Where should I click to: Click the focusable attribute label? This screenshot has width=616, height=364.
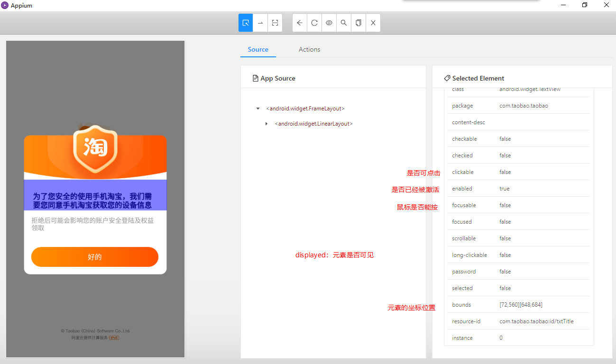tap(464, 205)
